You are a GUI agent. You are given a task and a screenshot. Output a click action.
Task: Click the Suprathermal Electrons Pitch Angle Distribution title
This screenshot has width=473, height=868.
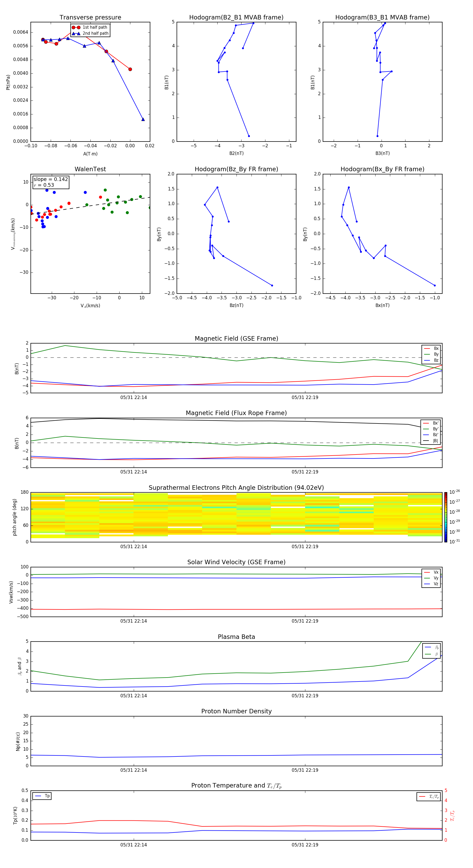click(236, 488)
